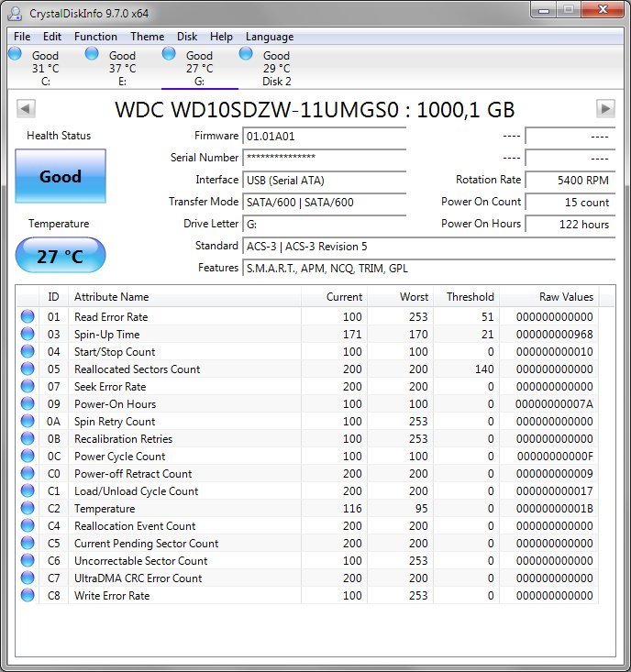Click status orb for Spin-Up Time
This screenshot has width=631, height=672.
(x=28, y=334)
